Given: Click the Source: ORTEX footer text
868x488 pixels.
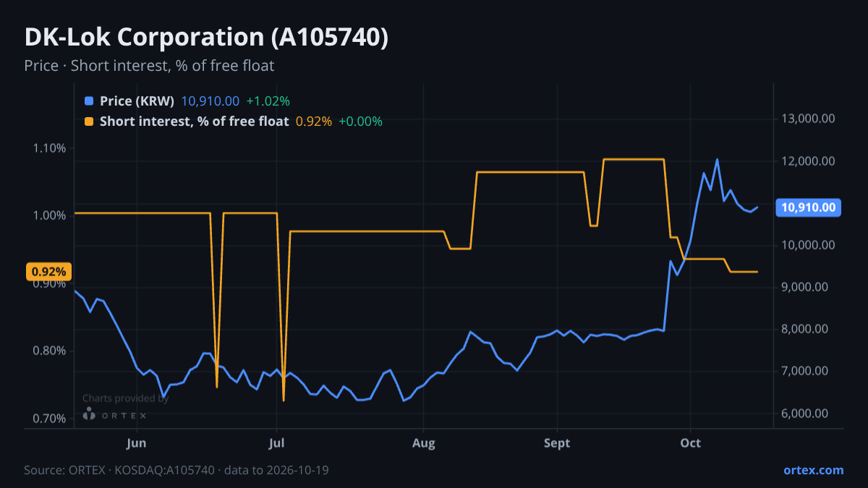Looking at the screenshot, I should pyautogui.click(x=176, y=470).
